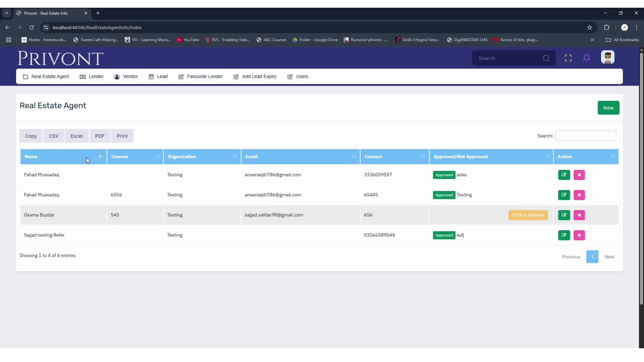
Task: Open the Real Estate Agent menu
Action: [46, 76]
